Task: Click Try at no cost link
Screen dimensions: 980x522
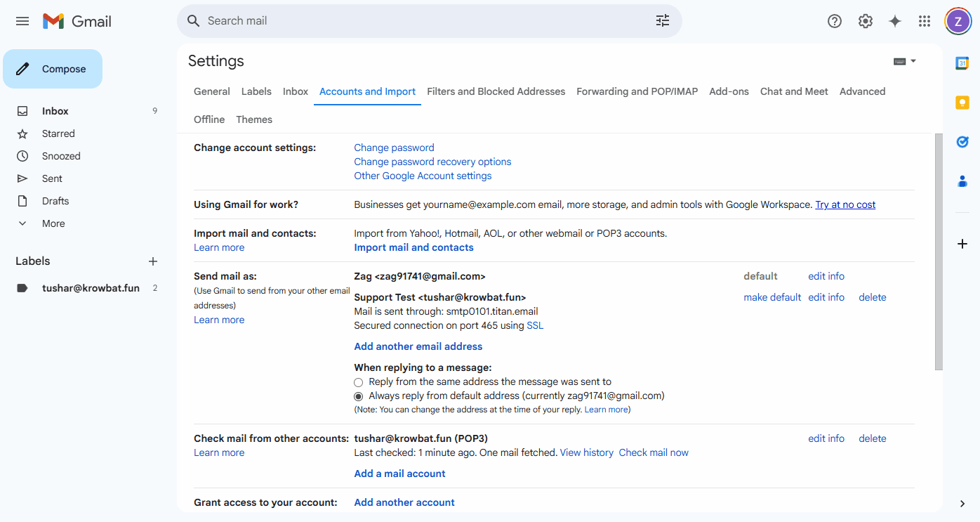Action: 845,204
